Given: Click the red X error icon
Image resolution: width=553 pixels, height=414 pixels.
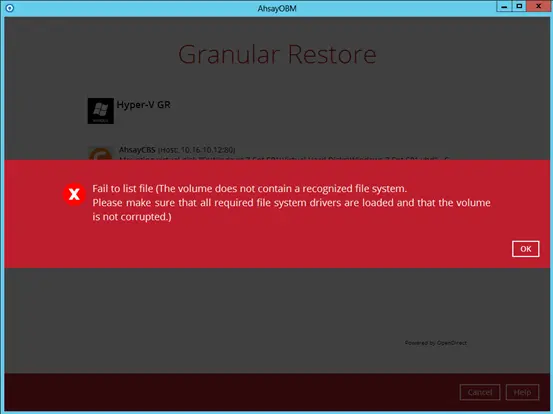Looking at the screenshot, I should click(74, 194).
